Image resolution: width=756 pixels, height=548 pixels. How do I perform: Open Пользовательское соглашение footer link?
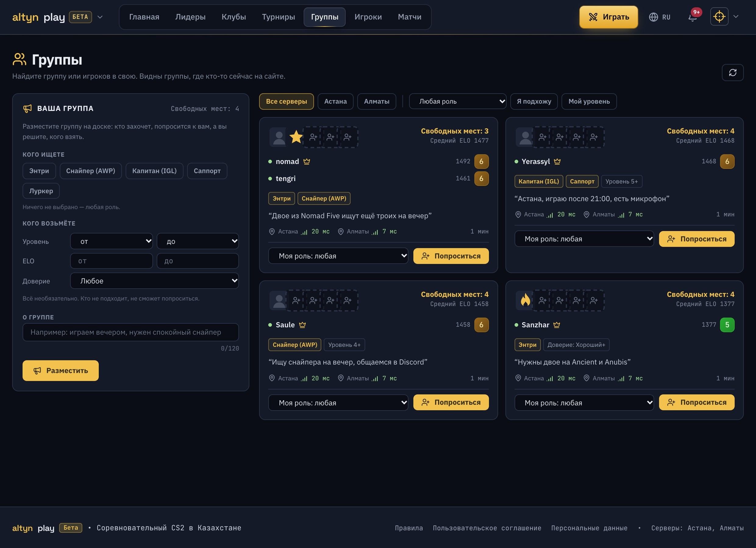point(487,528)
